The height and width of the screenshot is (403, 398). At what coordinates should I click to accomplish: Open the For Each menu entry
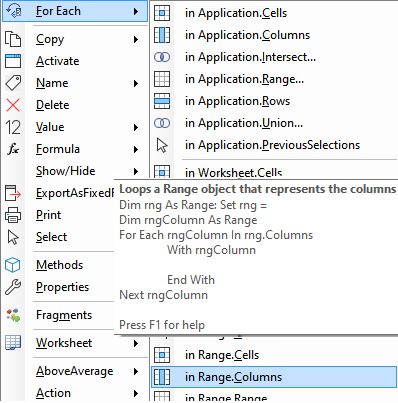[75, 11]
